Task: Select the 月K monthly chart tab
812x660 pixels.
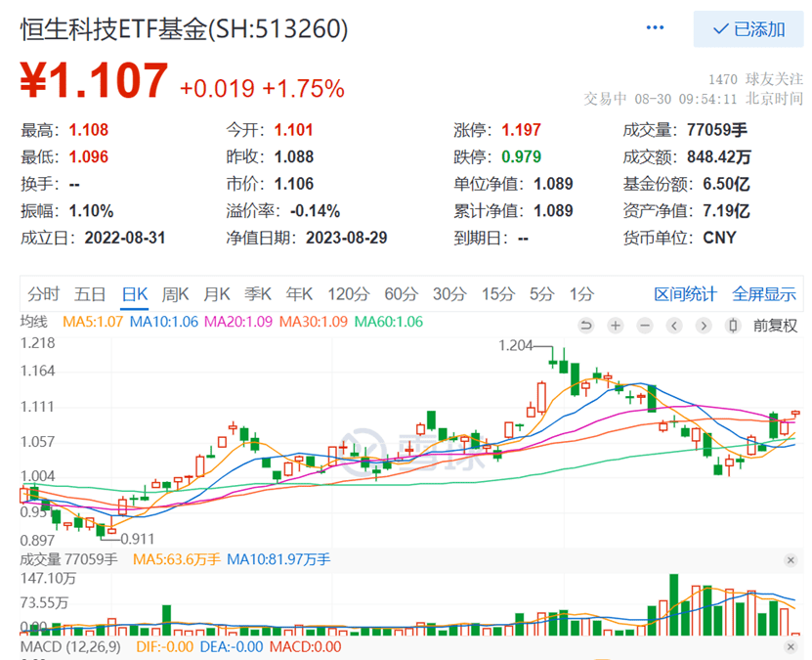Action: (217, 294)
